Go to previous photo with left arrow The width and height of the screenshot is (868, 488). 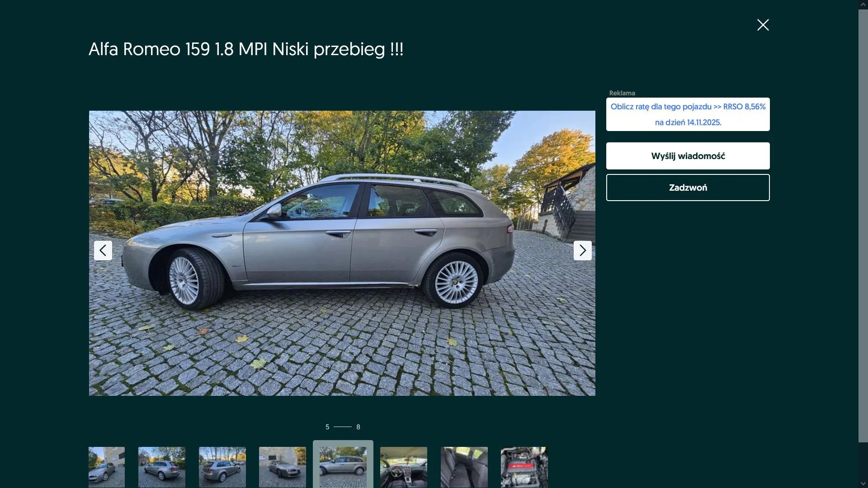103,250
